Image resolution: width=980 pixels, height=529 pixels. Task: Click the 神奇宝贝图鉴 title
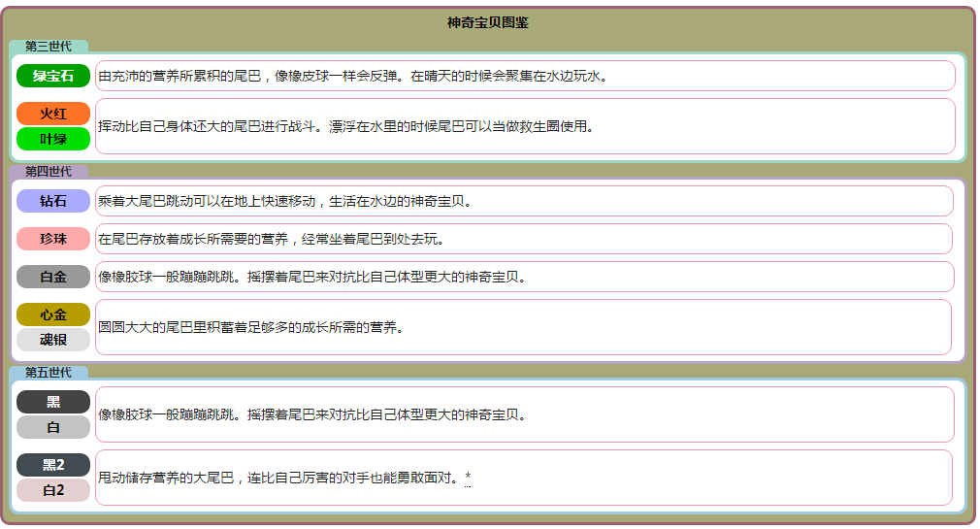pyautogui.click(x=487, y=23)
